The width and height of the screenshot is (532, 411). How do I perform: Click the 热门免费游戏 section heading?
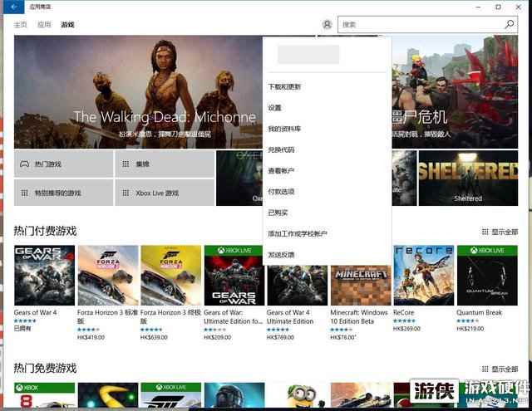tap(45, 369)
